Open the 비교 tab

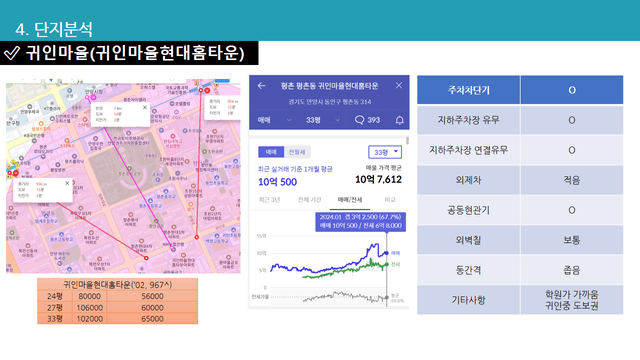pos(390,200)
